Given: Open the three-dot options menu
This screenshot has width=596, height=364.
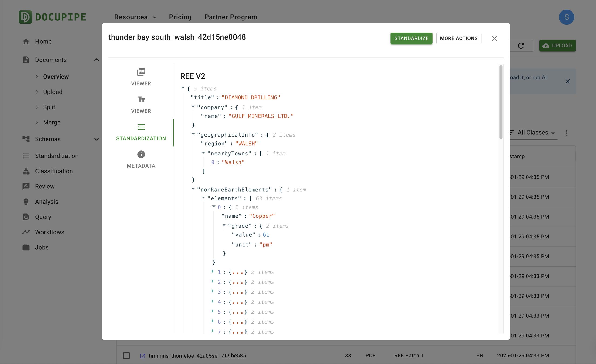Looking at the screenshot, I should pos(566,133).
